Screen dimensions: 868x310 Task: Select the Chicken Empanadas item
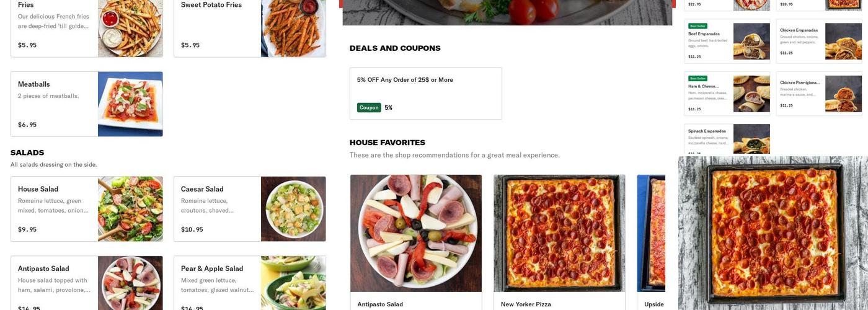[x=819, y=41]
